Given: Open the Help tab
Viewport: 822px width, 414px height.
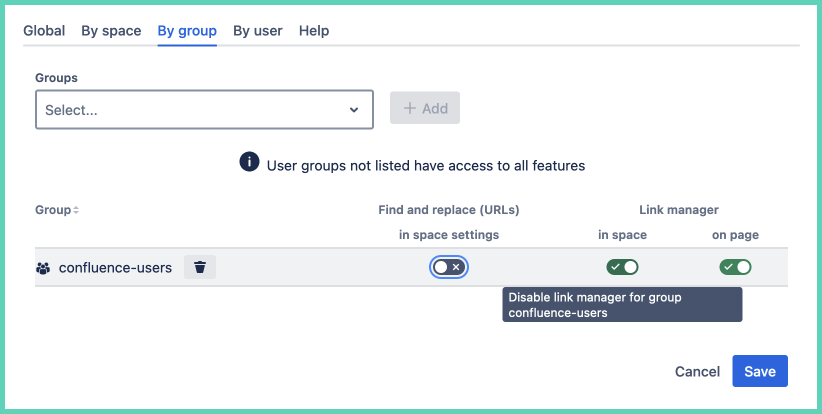Looking at the screenshot, I should tap(314, 31).
